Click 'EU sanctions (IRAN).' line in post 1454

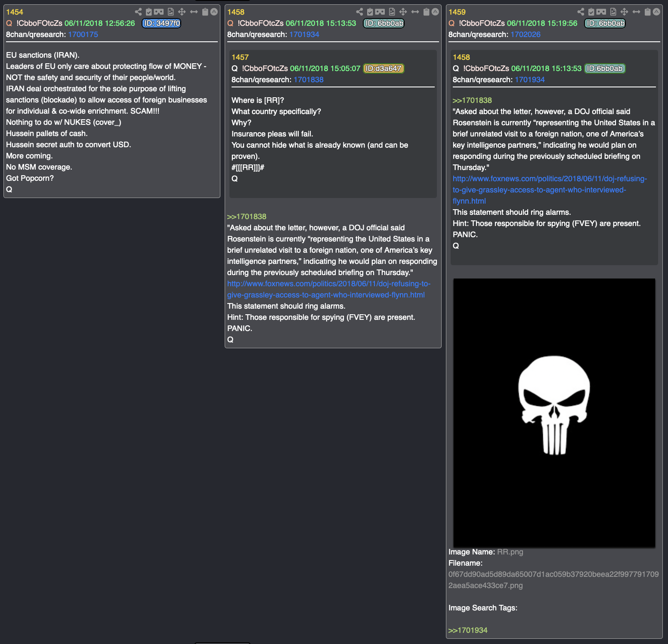click(43, 55)
